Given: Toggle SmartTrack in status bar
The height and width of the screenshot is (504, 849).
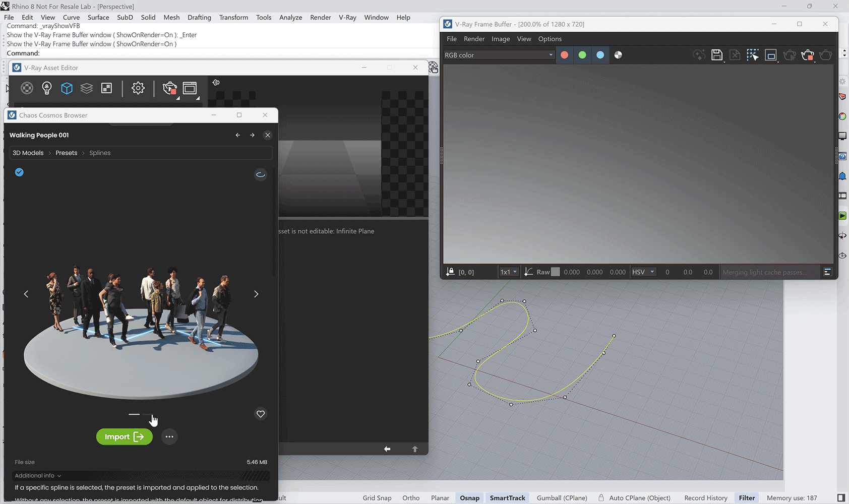Looking at the screenshot, I should (508, 498).
